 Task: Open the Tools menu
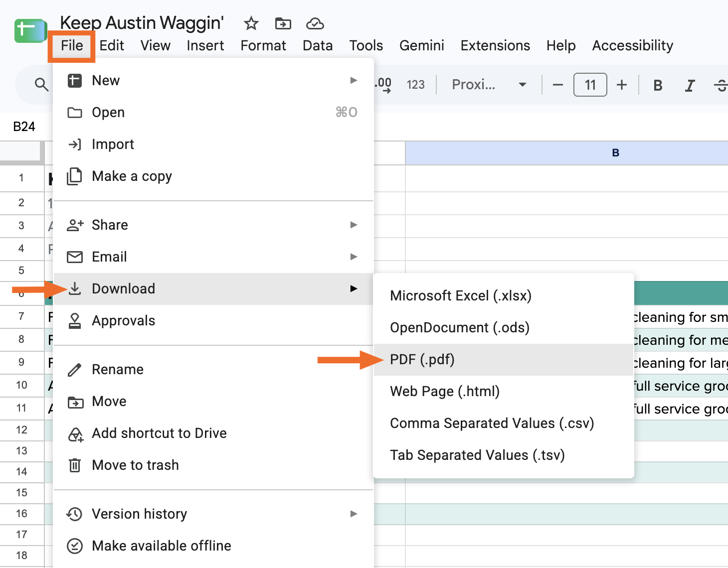[366, 46]
